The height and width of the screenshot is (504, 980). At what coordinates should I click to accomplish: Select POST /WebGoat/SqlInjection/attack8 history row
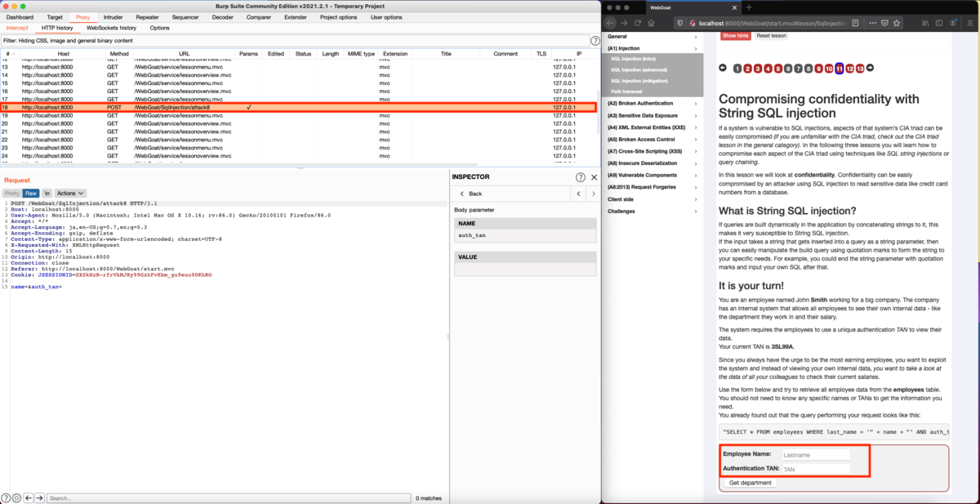tap(298, 107)
